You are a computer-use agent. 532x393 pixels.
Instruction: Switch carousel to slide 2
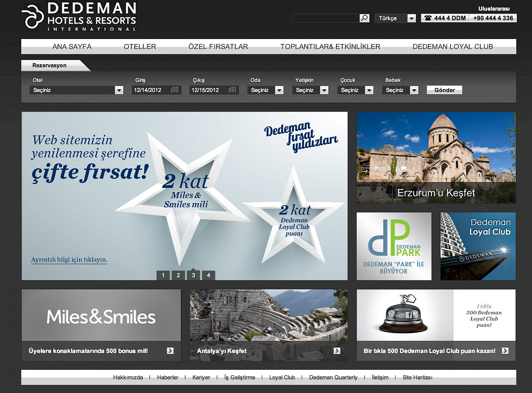click(178, 275)
